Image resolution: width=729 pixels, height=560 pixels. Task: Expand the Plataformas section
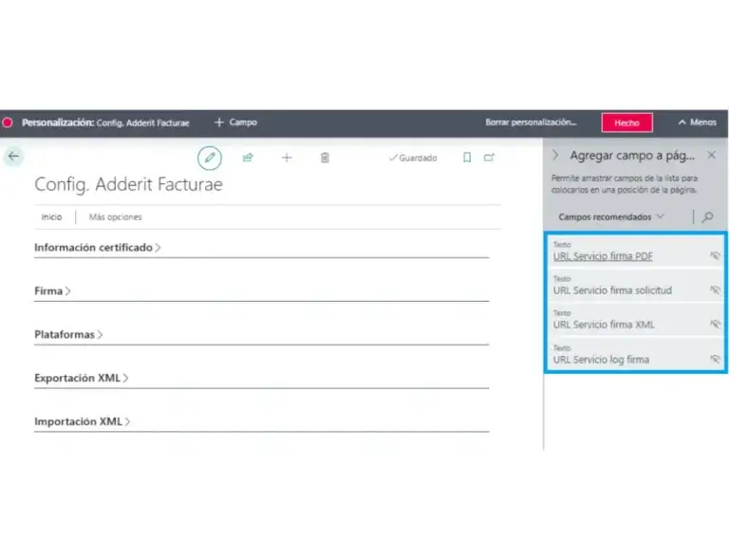pyautogui.click(x=68, y=334)
